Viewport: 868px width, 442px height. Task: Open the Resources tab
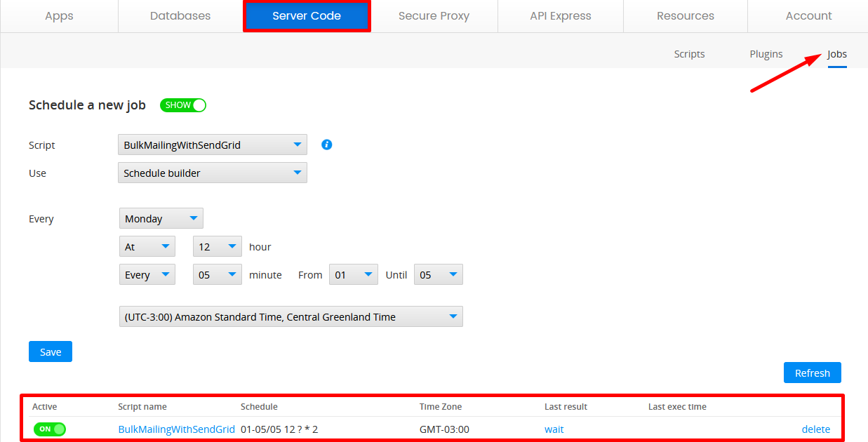pos(686,15)
